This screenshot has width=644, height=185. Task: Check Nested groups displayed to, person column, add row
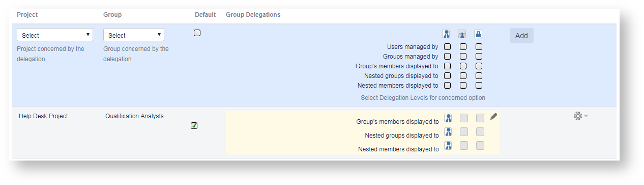(x=448, y=76)
